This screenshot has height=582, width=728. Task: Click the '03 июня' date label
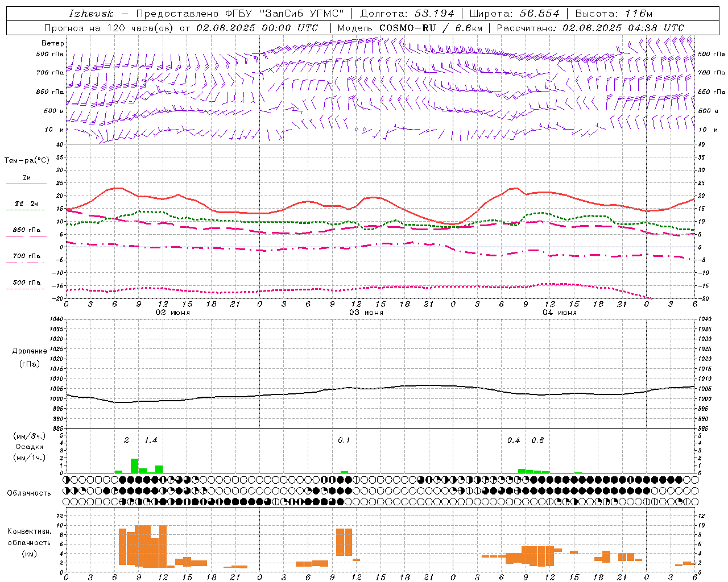click(366, 313)
